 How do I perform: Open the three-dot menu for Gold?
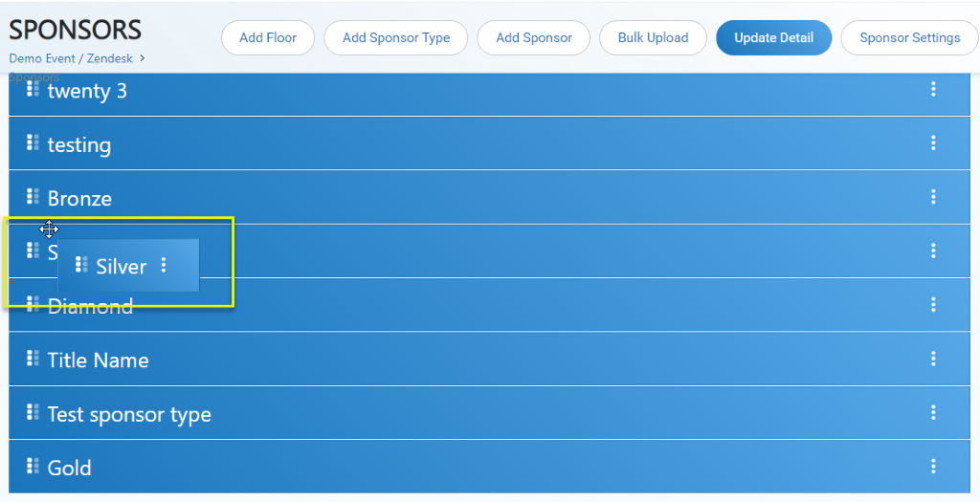click(933, 466)
